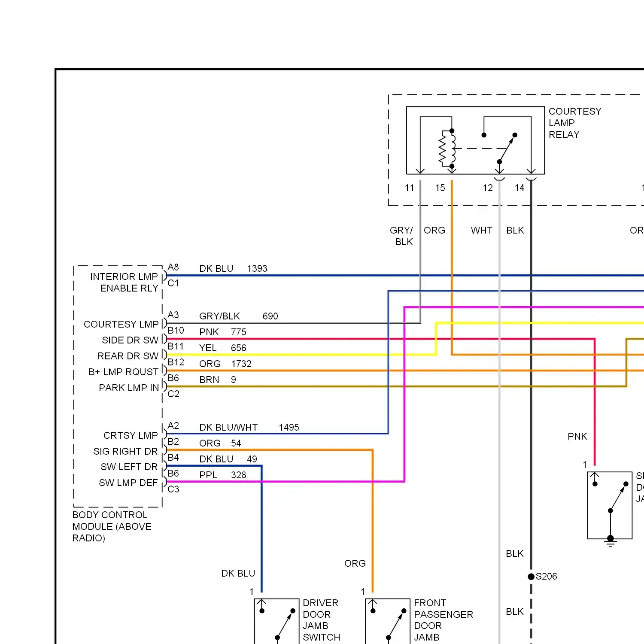Click the BRN 9 wire label
Image resolution: width=644 pixels, height=644 pixels.
tap(218, 380)
